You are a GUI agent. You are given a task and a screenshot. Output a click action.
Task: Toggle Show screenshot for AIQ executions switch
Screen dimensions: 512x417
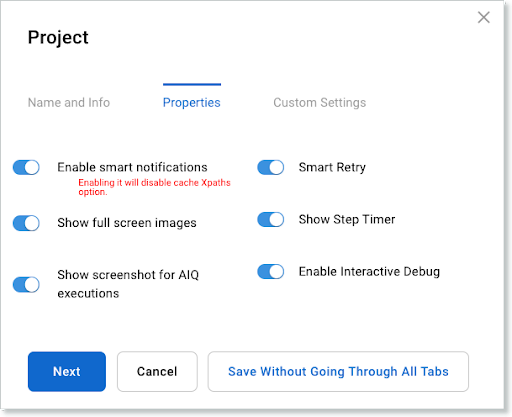pos(26,285)
